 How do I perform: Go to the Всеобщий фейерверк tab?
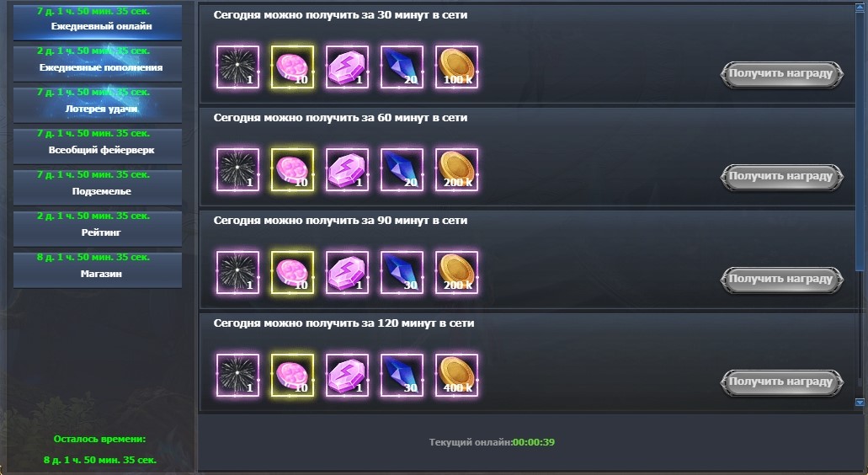click(x=98, y=147)
